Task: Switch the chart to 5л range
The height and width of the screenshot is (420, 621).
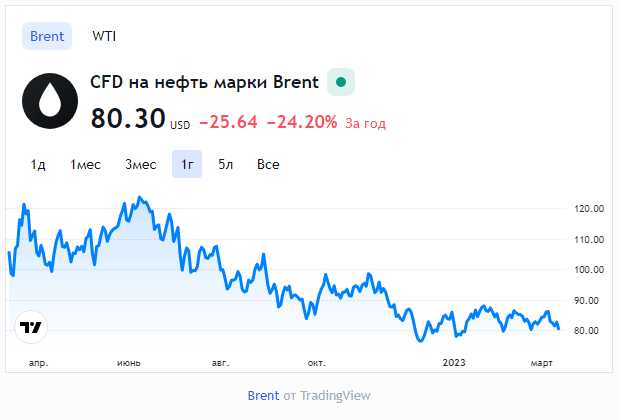Action: tap(225, 164)
